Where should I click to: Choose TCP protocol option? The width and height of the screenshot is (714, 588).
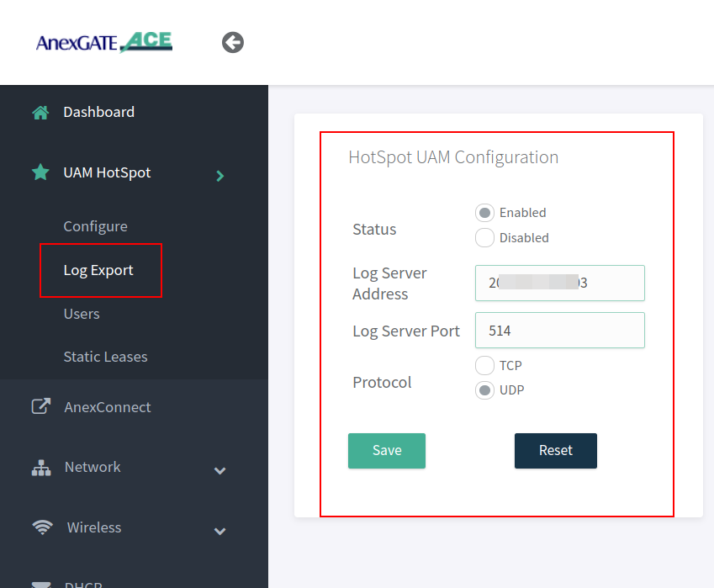[x=484, y=365]
